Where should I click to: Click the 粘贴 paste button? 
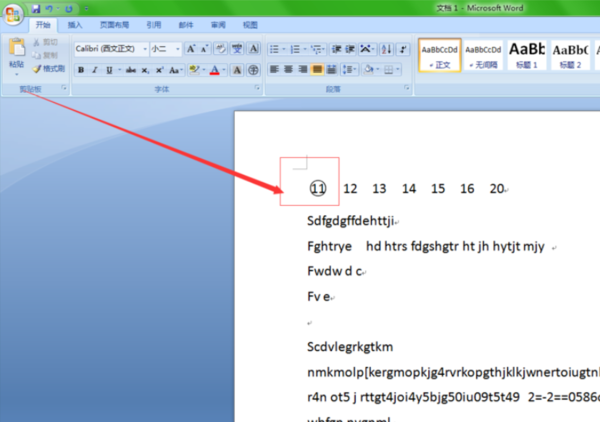pyautogui.click(x=16, y=57)
